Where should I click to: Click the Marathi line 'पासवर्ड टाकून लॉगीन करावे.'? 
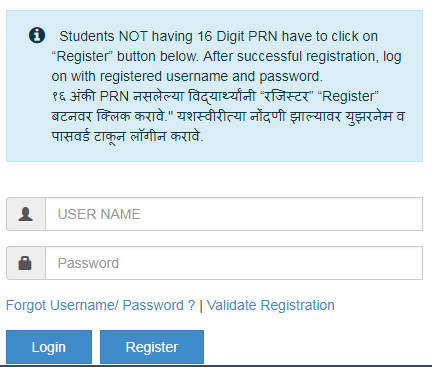point(127,136)
